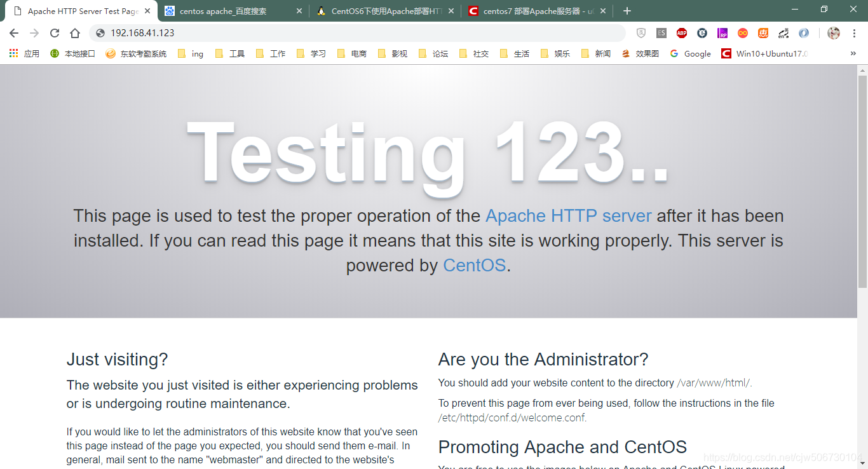Expand the 新闻 bookmark folder
Viewport: 868px width, 469px height.
[x=595, y=54]
